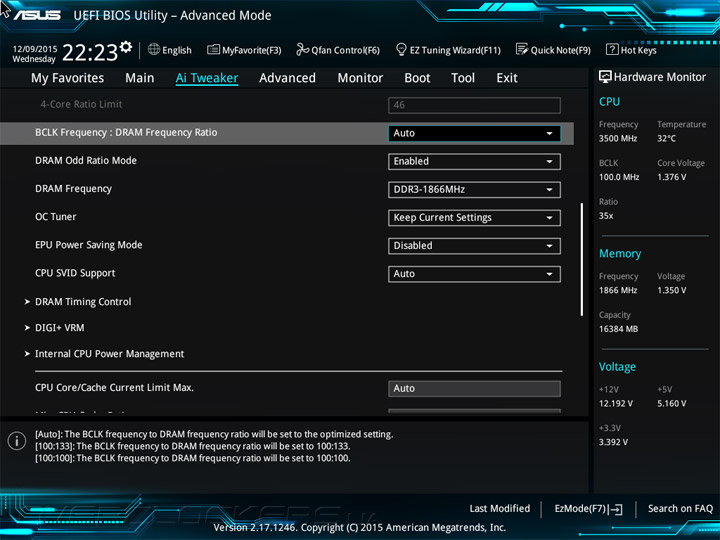Open Quick Note(F9) notepad icon
Image resolution: width=720 pixels, height=540 pixels.
click(522, 49)
